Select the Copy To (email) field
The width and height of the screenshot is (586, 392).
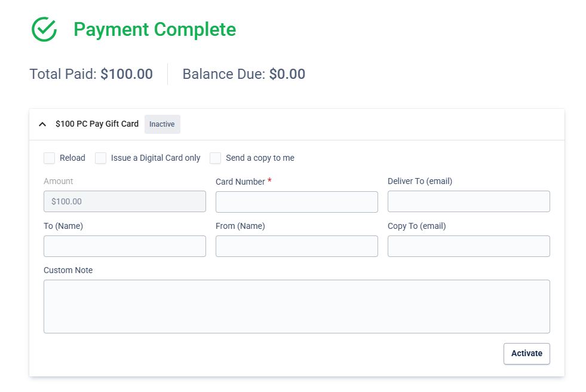[469, 246]
